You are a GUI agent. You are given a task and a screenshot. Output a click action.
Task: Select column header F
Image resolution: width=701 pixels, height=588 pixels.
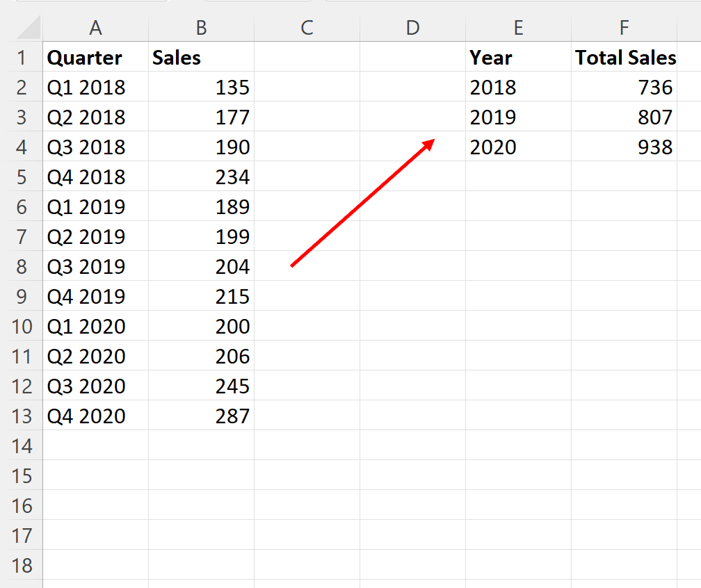pos(624,28)
